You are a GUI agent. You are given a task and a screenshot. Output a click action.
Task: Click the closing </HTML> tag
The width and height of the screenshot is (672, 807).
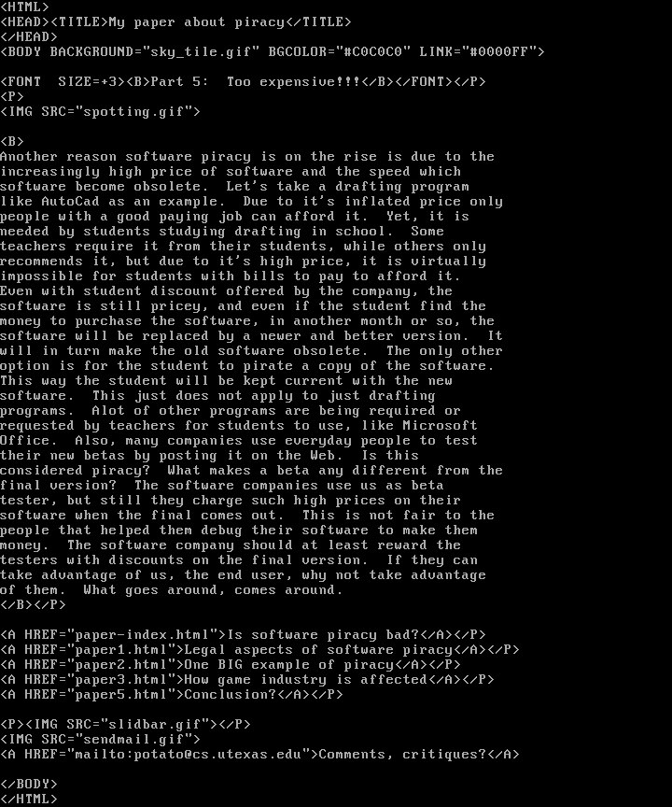pyautogui.click(x=29, y=799)
